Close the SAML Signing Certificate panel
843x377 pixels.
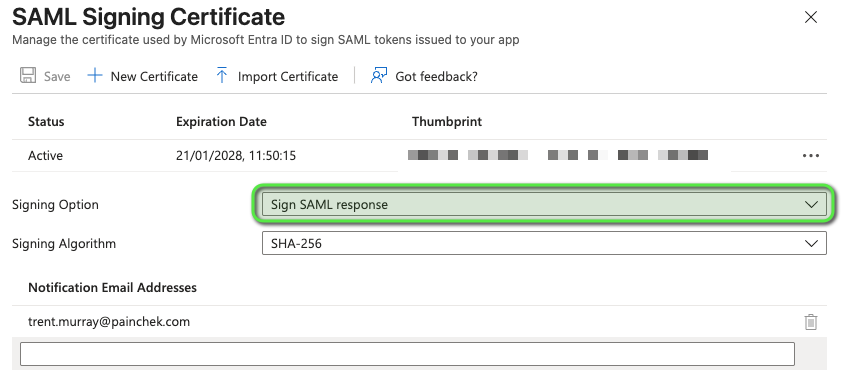click(x=811, y=17)
